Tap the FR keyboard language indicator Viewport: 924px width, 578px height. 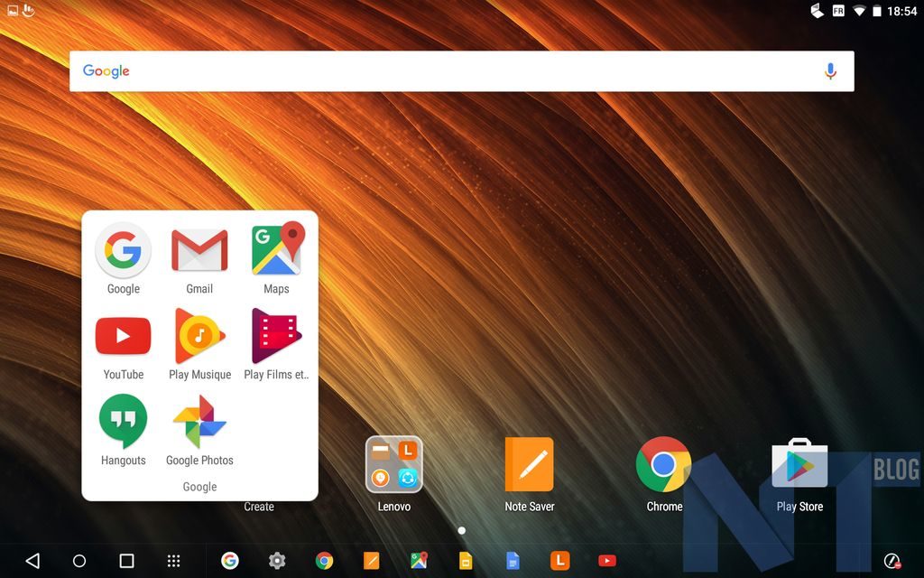coord(838,11)
